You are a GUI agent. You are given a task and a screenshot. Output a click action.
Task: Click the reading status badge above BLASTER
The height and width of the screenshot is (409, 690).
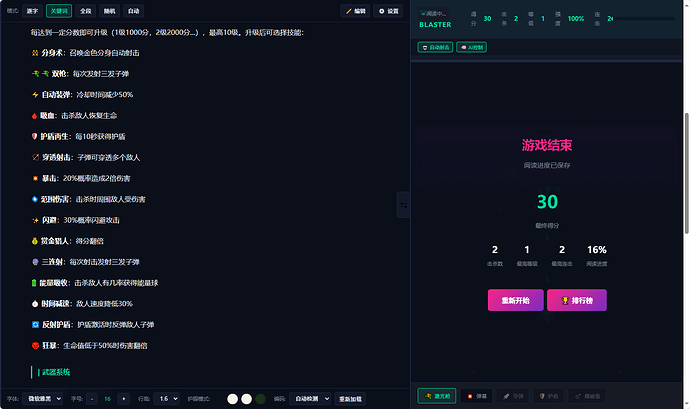[433, 14]
